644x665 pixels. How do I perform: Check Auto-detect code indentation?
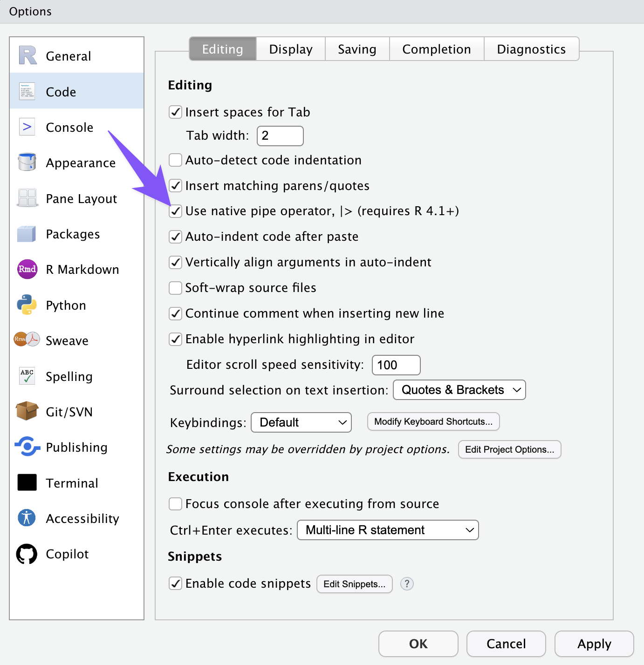pyautogui.click(x=175, y=160)
